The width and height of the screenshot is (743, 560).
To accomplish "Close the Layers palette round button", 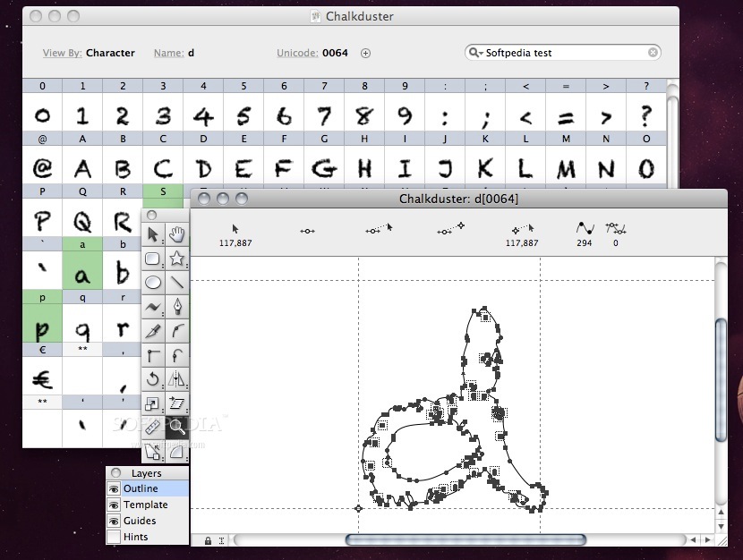I will tap(115, 473).
